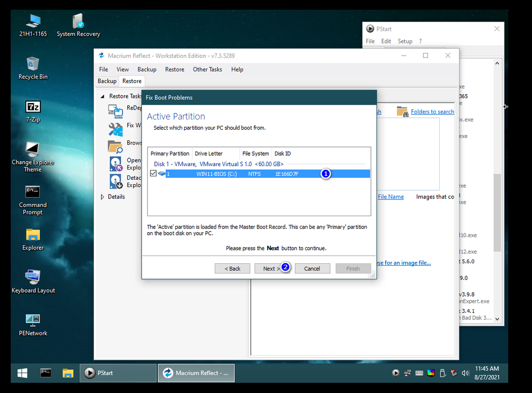Open the File menu in Macrium Reflect
Image resolution: width=532 pixels, height=393 pixels.
104,69
